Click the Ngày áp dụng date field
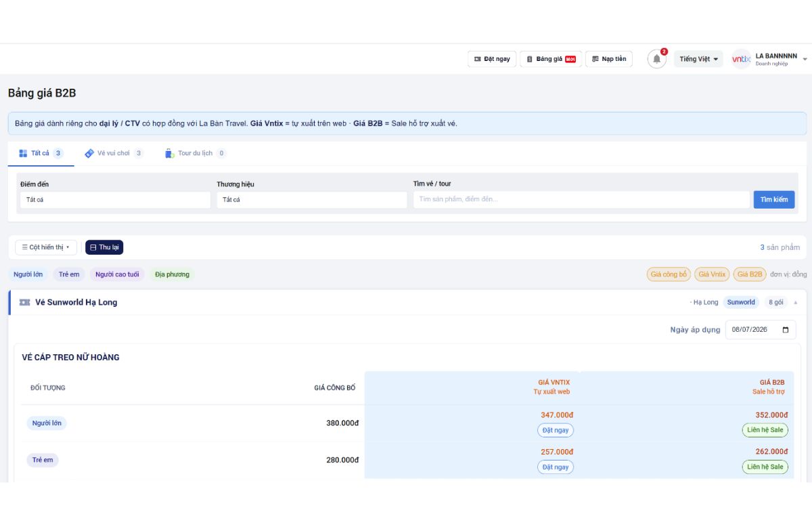Image resolution: width=812 pixels, height=508 pixels. pyautogui.click(x=761, y=330)
